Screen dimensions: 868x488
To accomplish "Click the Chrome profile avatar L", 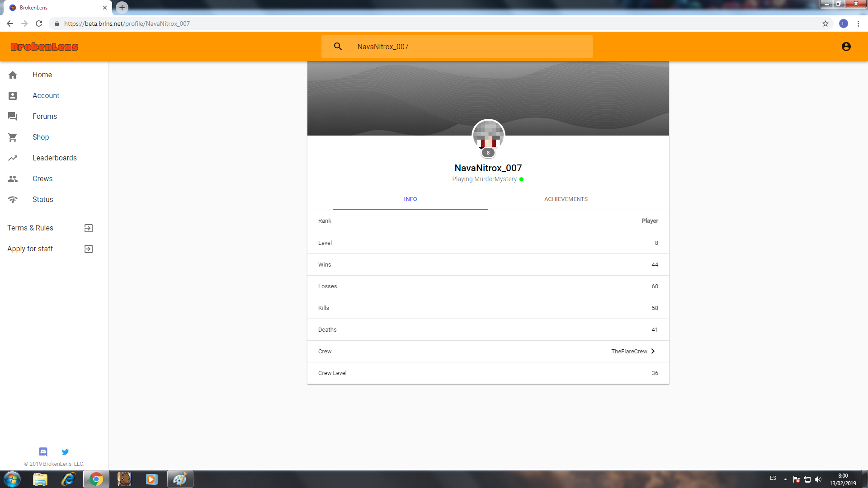I will pyautogui.click(x=844, y=23).
